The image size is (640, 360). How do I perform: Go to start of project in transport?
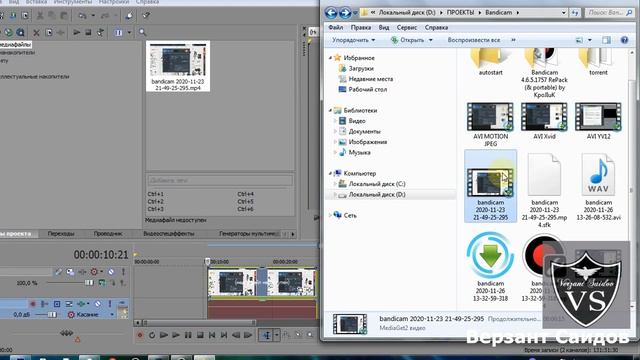(x=212, y=335)
